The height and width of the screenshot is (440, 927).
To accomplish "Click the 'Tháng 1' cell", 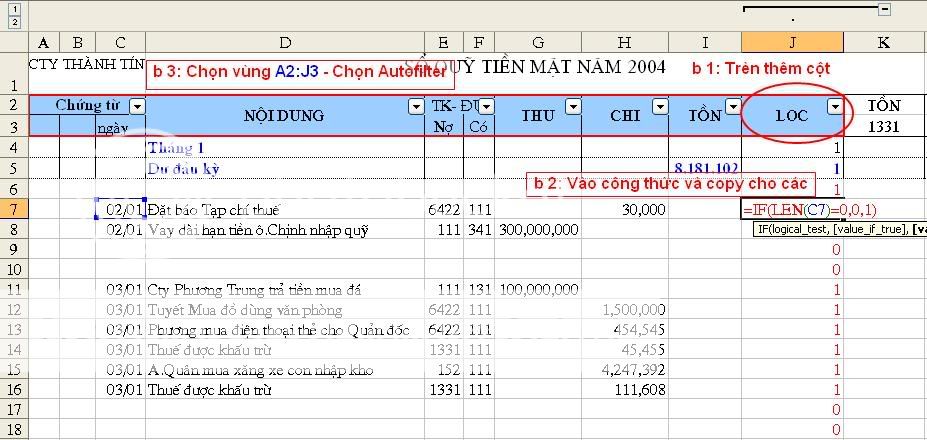I will coord(285,148).
